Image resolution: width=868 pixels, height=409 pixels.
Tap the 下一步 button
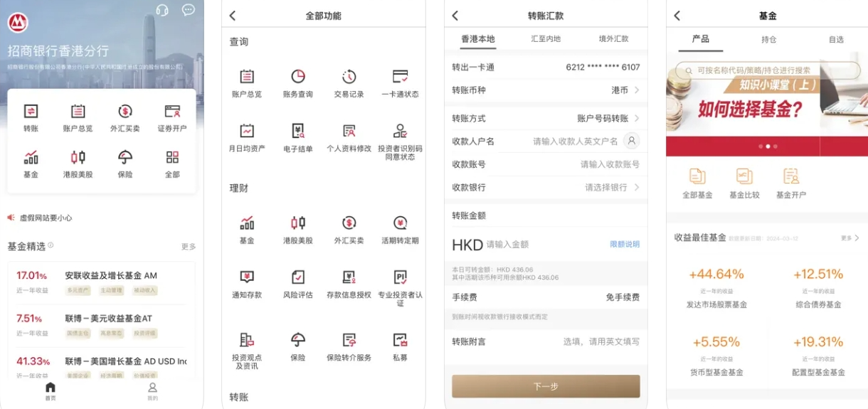tap(546, 386)
